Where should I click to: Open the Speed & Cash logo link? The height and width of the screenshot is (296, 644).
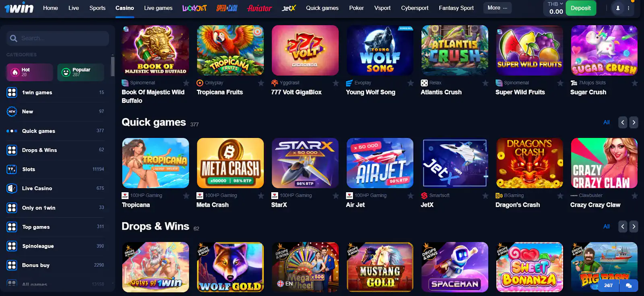(x=227, y=8)
